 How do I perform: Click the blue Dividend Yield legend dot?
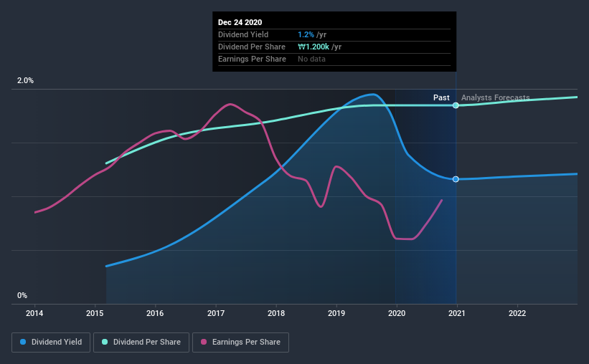23,342
